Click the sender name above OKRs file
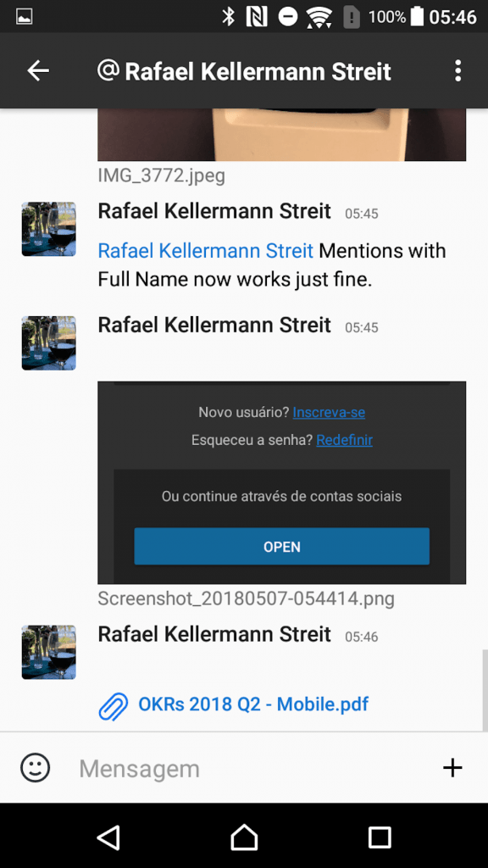 (214, 634)
